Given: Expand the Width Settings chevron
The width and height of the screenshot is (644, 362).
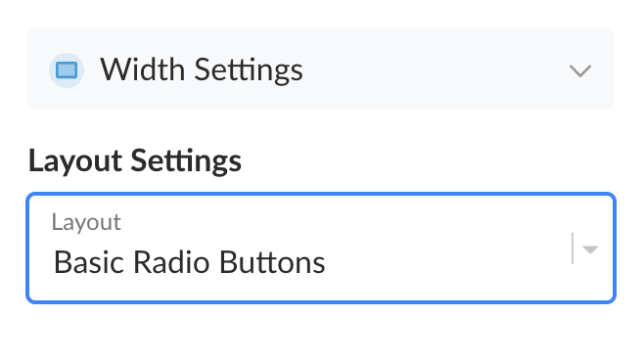Looking at the screenshot, I should click(x=580, y=71).
